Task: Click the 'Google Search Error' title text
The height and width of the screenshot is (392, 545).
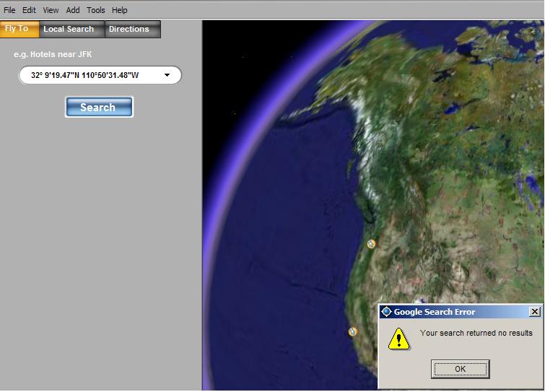Action: (x=434, y=312)
